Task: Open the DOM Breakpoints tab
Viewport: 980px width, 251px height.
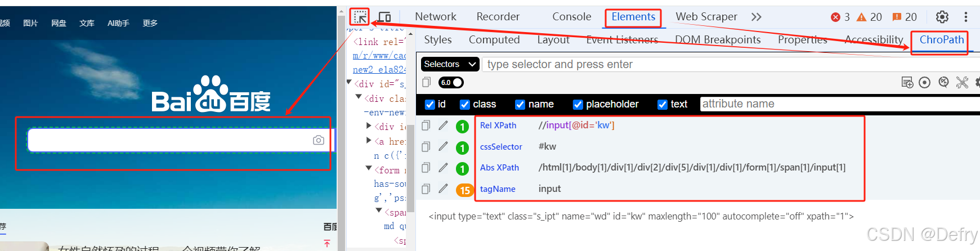Action: 718,40
